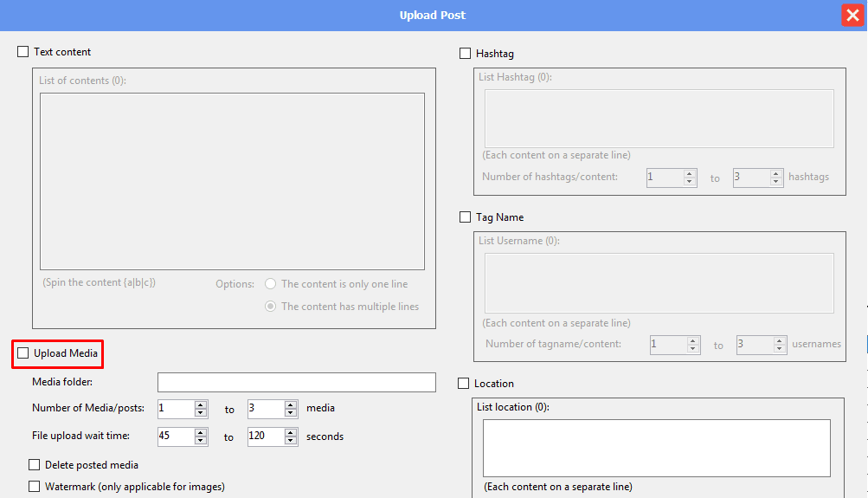The height and width of the screenshot is (498, 868).
Task: Enable the Upload Media checkbox
Action: [23, 353]
